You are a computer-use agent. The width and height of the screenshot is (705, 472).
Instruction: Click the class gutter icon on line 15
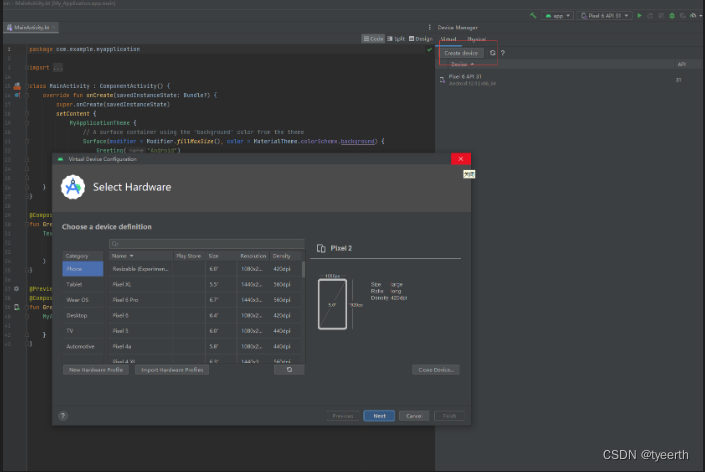[17, 86]
